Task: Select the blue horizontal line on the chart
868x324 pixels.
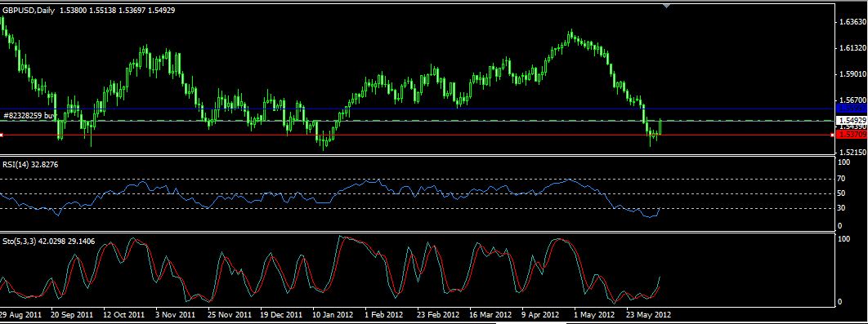Action: pyautogui.click(x=415, y=109)
